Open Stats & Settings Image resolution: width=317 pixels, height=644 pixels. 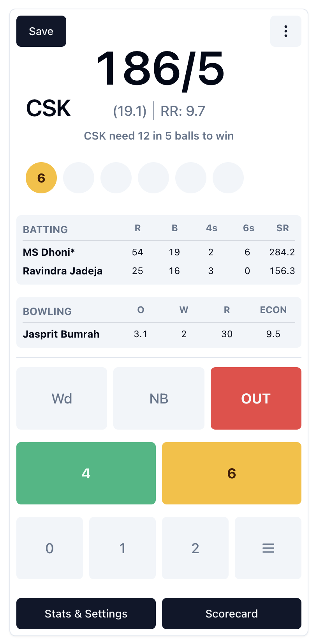click(86, 614)
